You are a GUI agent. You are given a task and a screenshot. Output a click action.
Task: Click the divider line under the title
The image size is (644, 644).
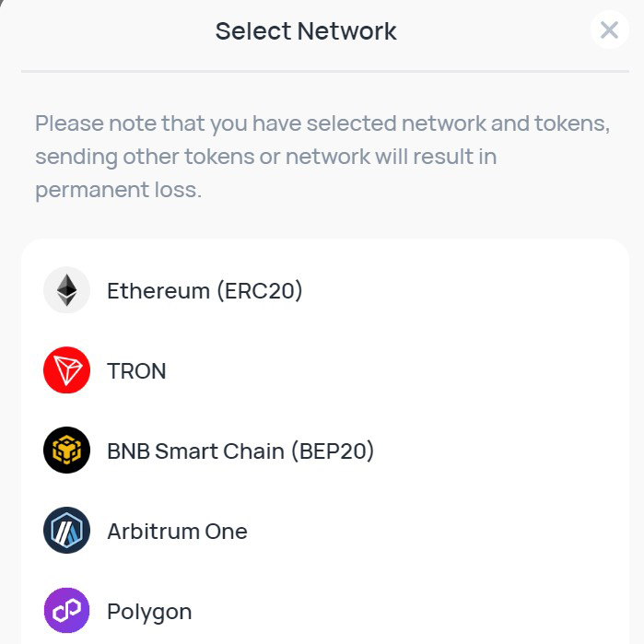325,72
